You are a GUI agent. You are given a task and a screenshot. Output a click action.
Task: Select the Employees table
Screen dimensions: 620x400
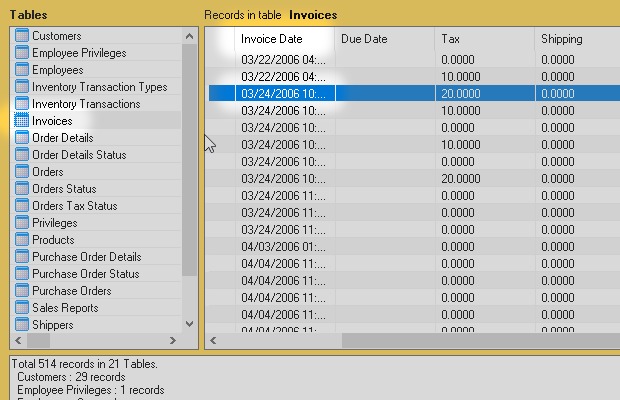(x=57, y=70)
